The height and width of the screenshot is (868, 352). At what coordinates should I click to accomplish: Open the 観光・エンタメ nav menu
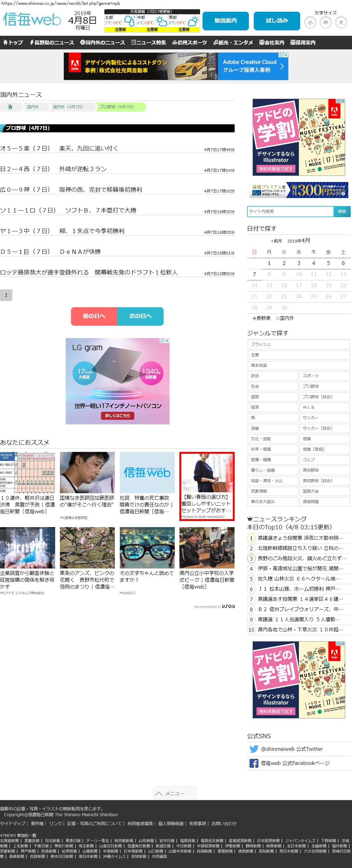(233, 43)
